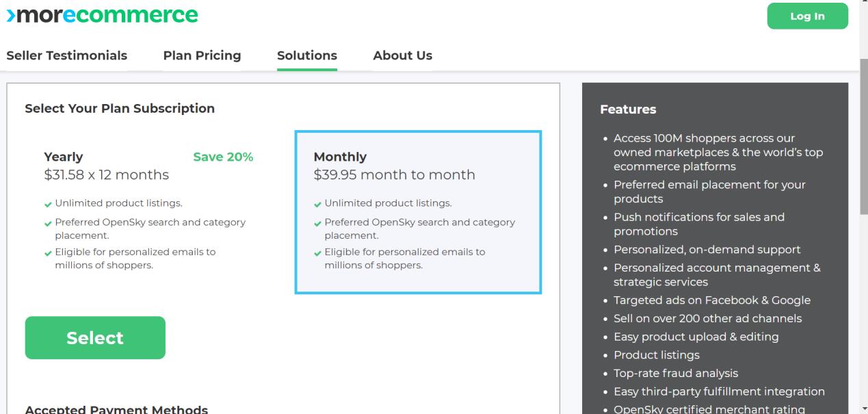
Task: Click the Select Your Plan Subscription heading
Action: click(120, 108)
